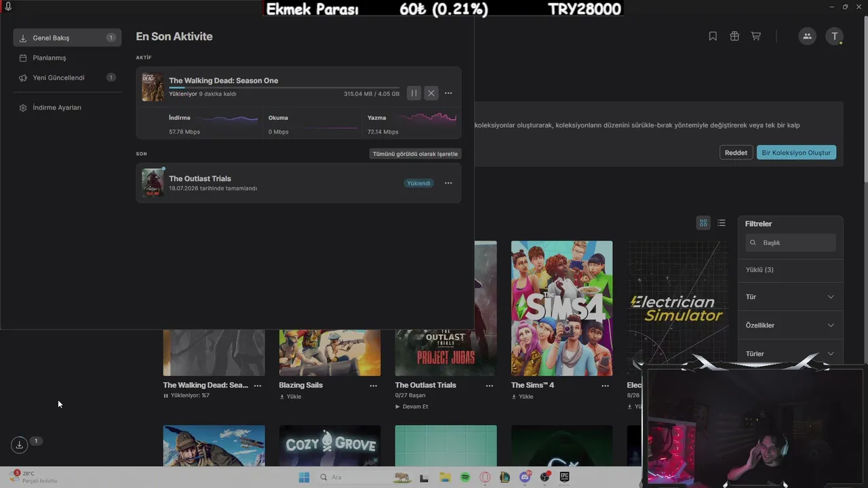Open Discord from the taskbar

coord(525,477)
